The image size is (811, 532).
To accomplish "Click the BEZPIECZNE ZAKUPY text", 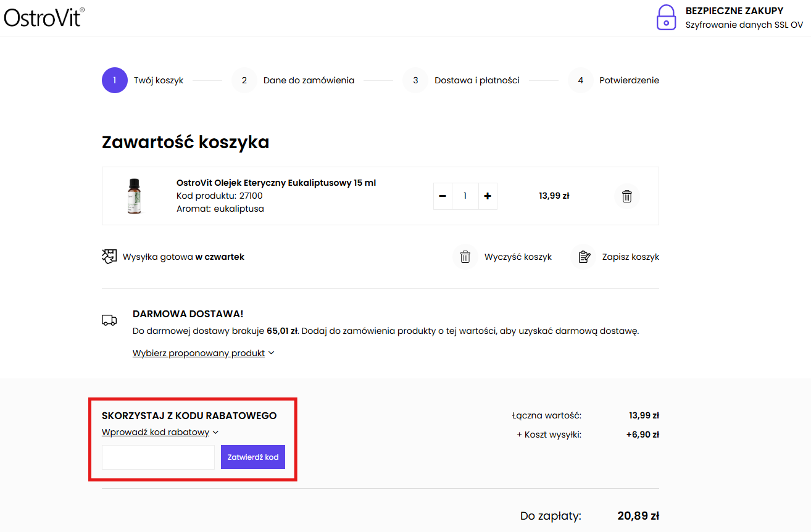I will click(x=734, y=11).
